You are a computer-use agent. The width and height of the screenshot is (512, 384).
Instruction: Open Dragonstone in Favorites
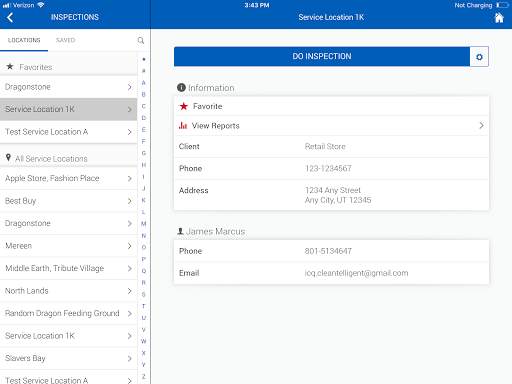pos(68,87)
